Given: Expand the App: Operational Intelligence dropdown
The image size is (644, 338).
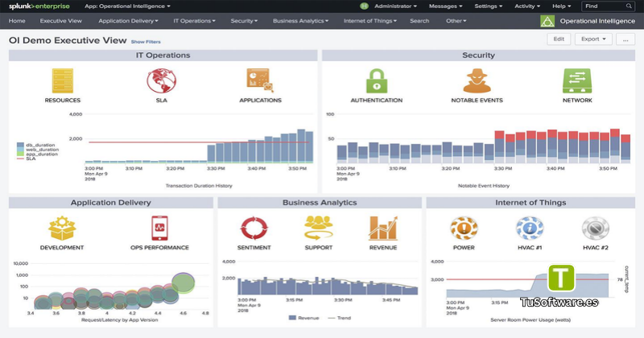Looking at the screenshot, I should (127, 6).
